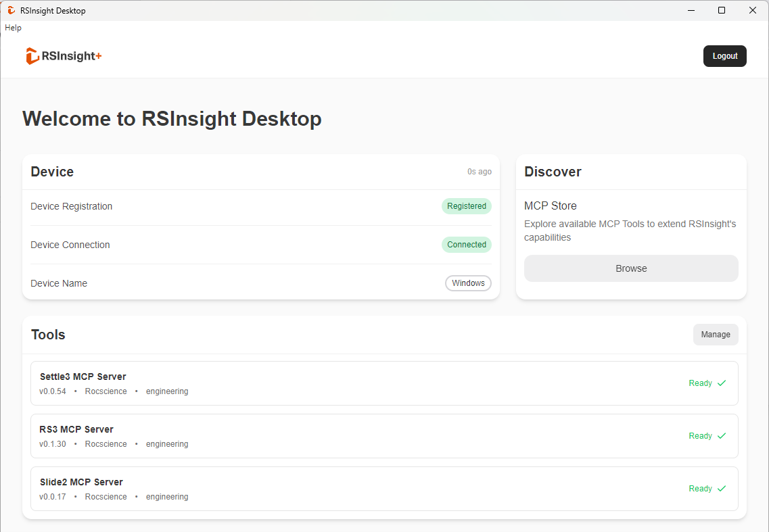This screenshot has width=769, height=532.
Task: Click the Ready checkmark for Slide2 MCP Server
Action: [x=722, y=488]
